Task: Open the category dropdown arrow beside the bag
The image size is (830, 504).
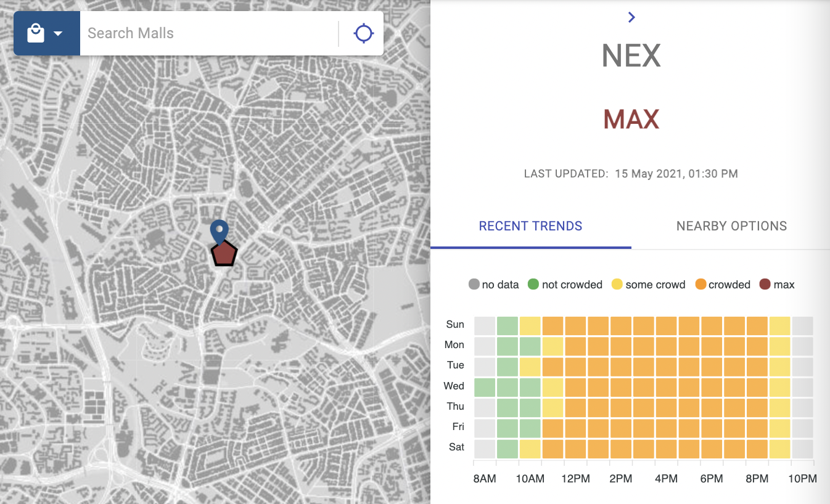Action: pyautogui.click(x=58, y=33)
